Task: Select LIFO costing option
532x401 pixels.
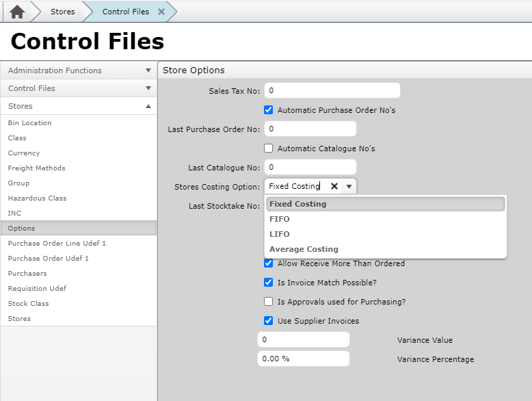Action: tap(280, 234)
